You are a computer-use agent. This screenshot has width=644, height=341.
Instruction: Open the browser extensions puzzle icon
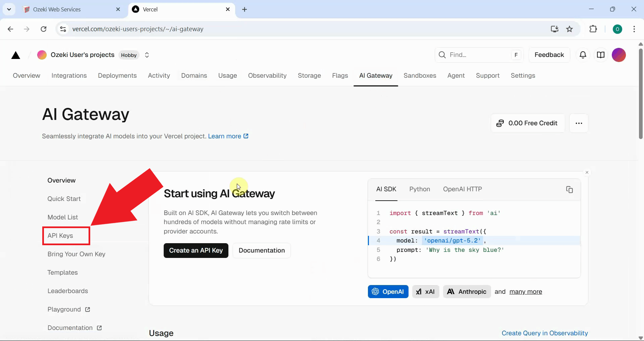click(593, 29)
